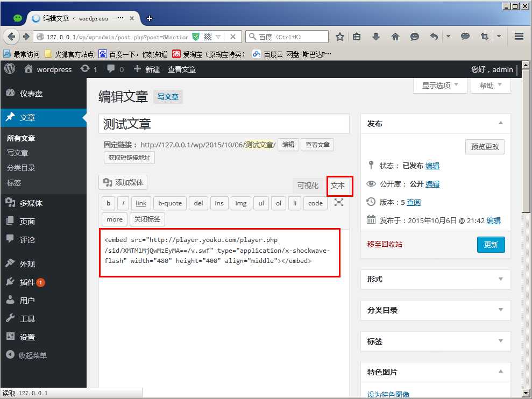This screenshot has height=399, width=532.
Task: Click the wordpress site home link
Action: (x=48, y=69)
